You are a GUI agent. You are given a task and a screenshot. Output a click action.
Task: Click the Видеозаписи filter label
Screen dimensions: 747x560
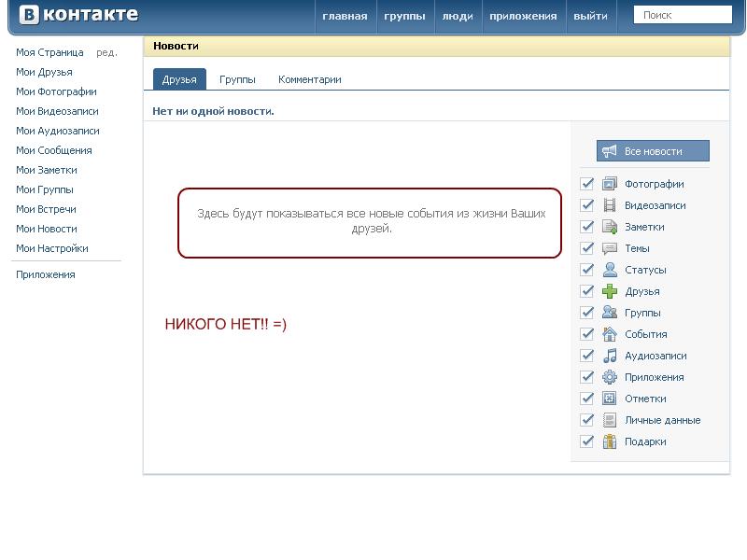[655, 205]
